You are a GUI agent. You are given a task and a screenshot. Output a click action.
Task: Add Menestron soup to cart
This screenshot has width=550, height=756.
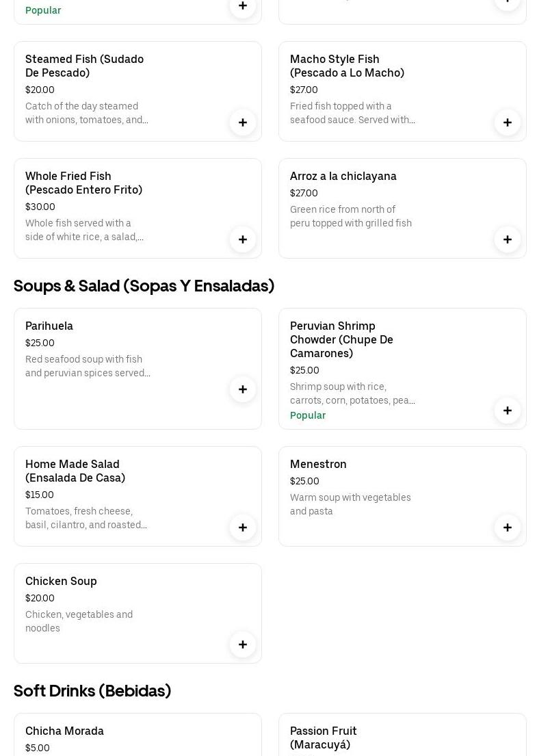click(x=508, y=527)
